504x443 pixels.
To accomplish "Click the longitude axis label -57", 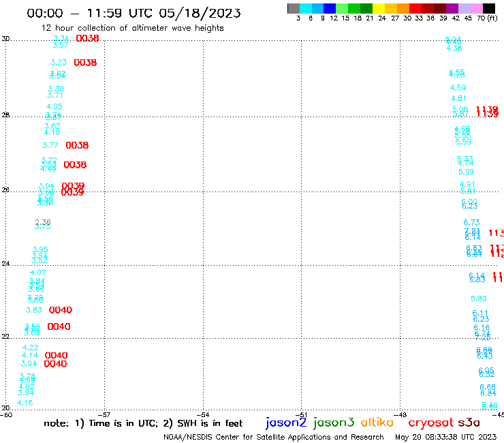I will tap(105, 415).
